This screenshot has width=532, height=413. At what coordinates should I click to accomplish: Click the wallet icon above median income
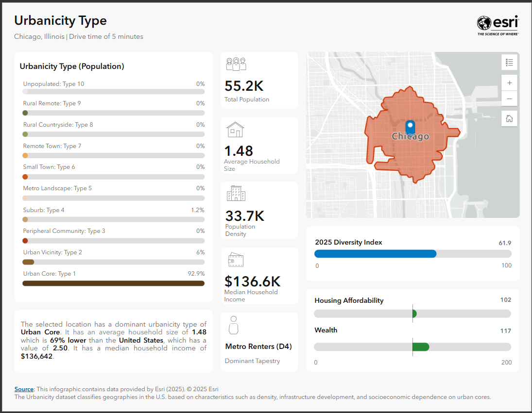pyautogui.click(x=236, y=260)
